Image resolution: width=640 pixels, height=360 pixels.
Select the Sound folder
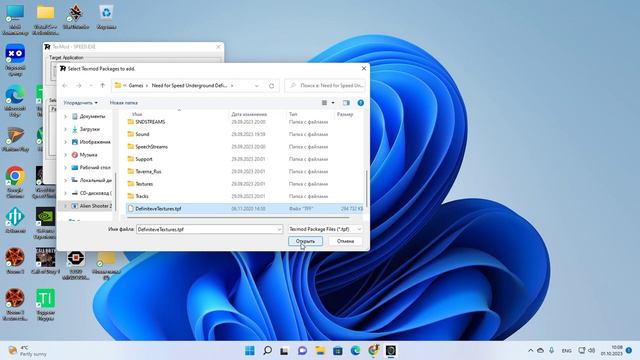pos(142,134)
